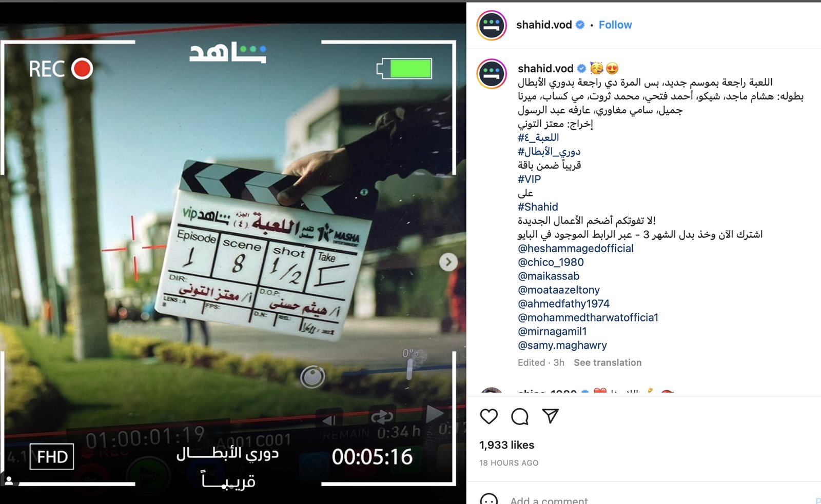Go to next carousel image arrow
This screenshot has height=504, width=821.
[x=448, y=262]
